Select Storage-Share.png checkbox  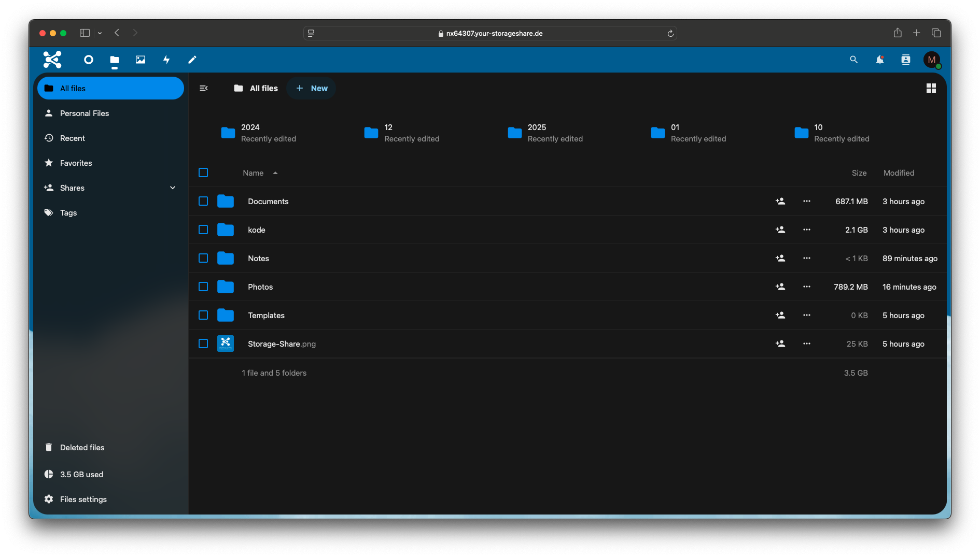[203, 344]
